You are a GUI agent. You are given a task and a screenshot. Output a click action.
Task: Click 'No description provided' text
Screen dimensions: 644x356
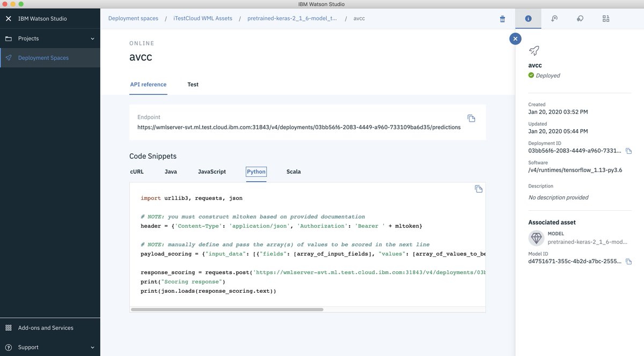558,197
